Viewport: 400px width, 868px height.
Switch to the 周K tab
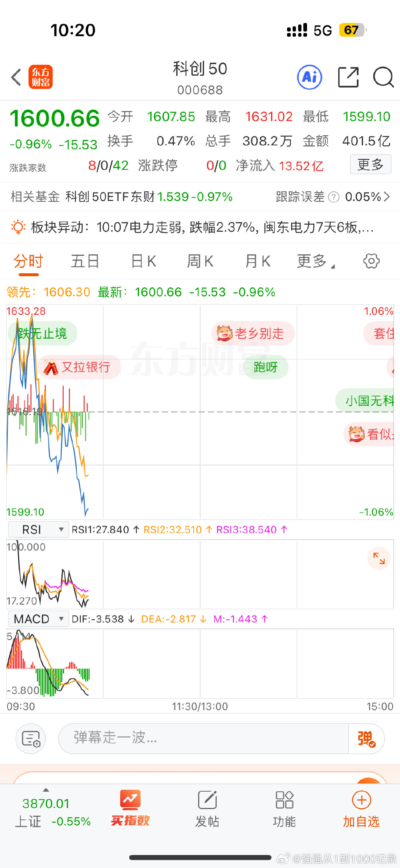[200, 261]
